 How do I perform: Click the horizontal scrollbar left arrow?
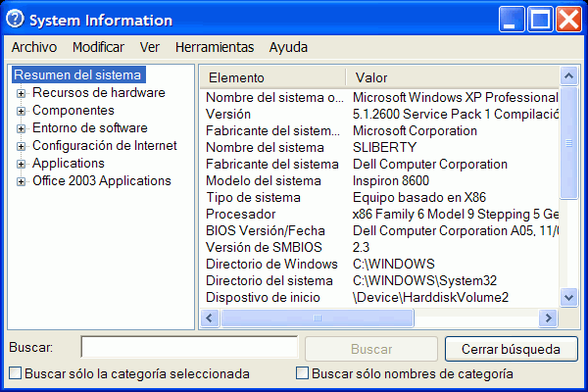[x=210, y=318]
